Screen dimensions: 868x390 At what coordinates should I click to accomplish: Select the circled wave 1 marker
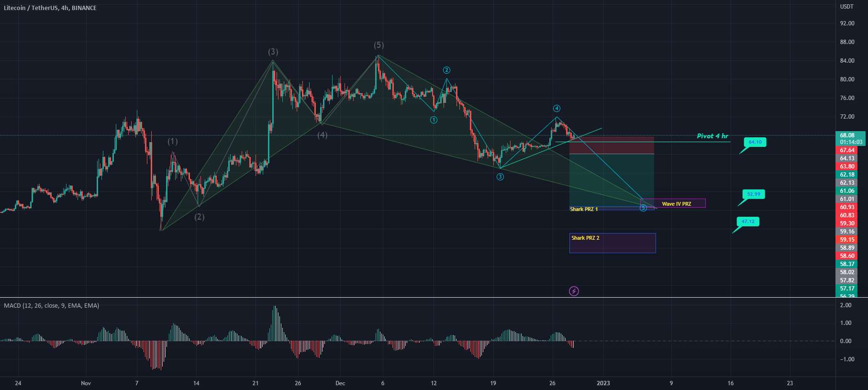434,120
